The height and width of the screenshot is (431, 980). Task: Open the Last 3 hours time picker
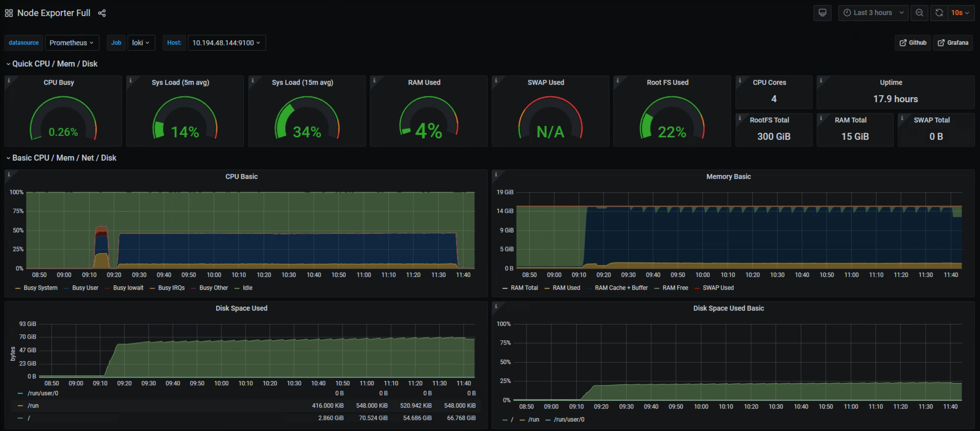click(x=873, y=13)
